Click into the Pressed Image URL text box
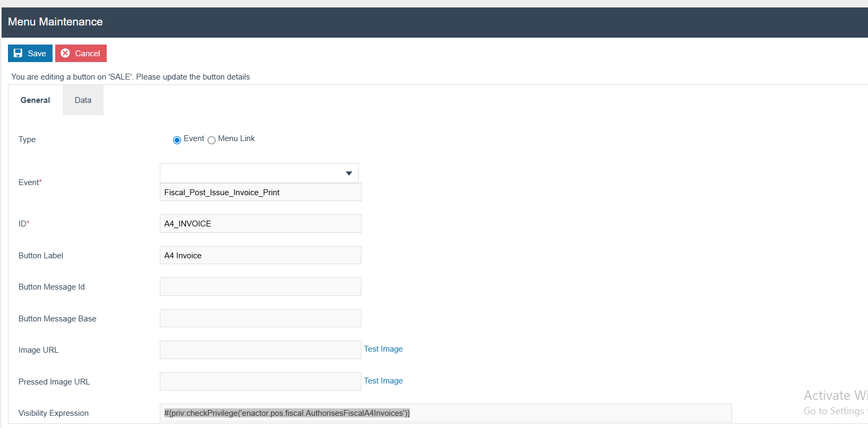This screenshot has width=868, height=428. (260, 382)
